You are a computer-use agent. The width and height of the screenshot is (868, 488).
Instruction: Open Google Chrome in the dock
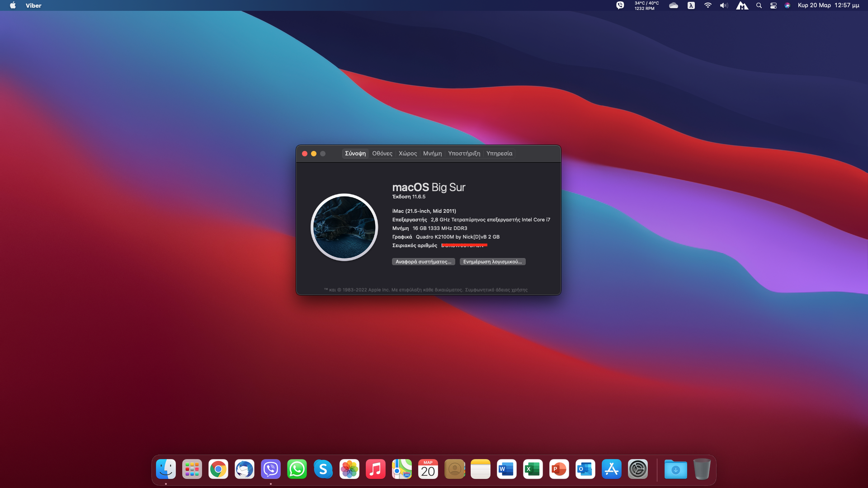pyautogui.click(x=218, y=469)
